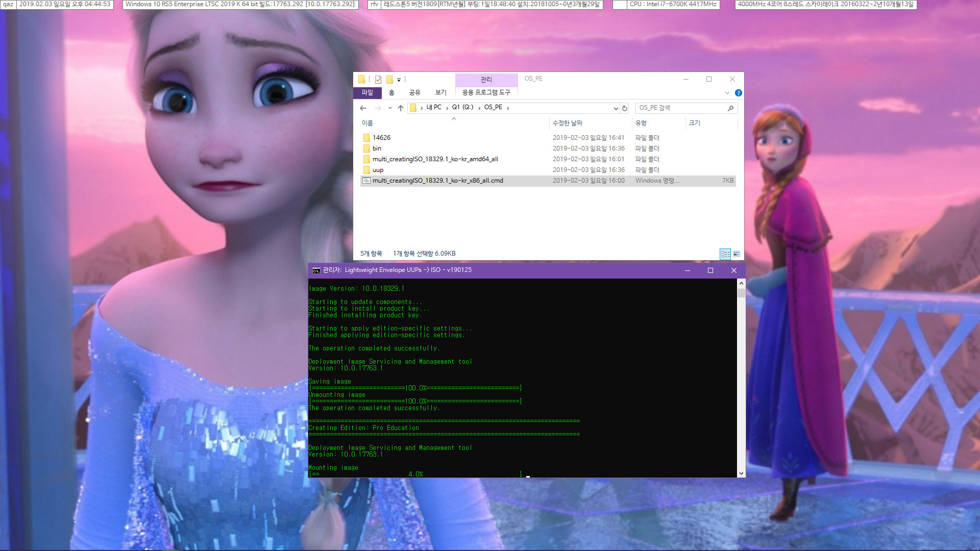Click the 관리 contextual tab header
Viewport: 980px width, 551px height.
486,80
